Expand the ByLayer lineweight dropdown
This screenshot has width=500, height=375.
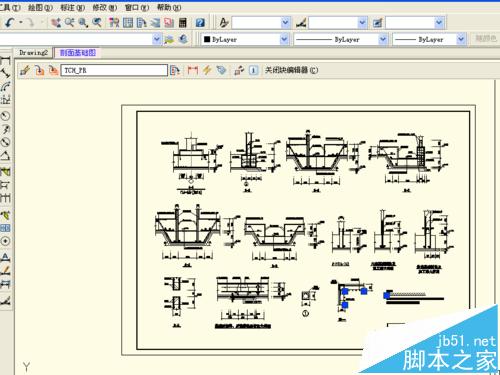tap(461, 39)
